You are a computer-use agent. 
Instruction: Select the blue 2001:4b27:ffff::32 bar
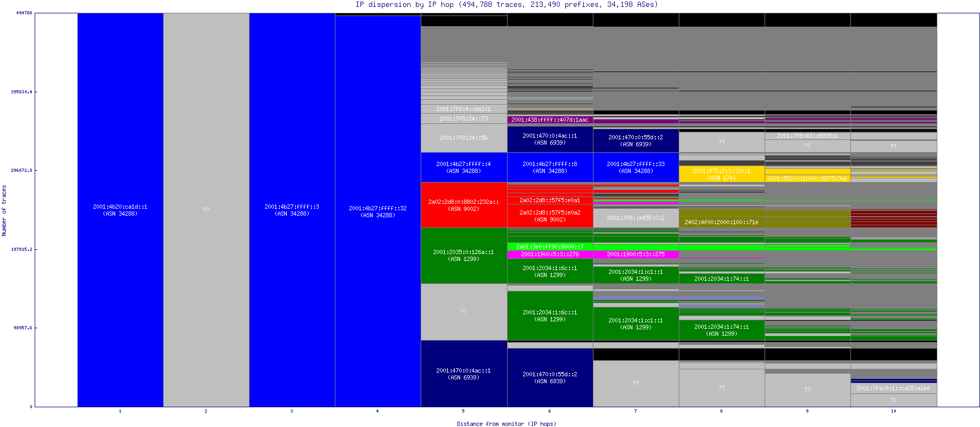[377, 211]
